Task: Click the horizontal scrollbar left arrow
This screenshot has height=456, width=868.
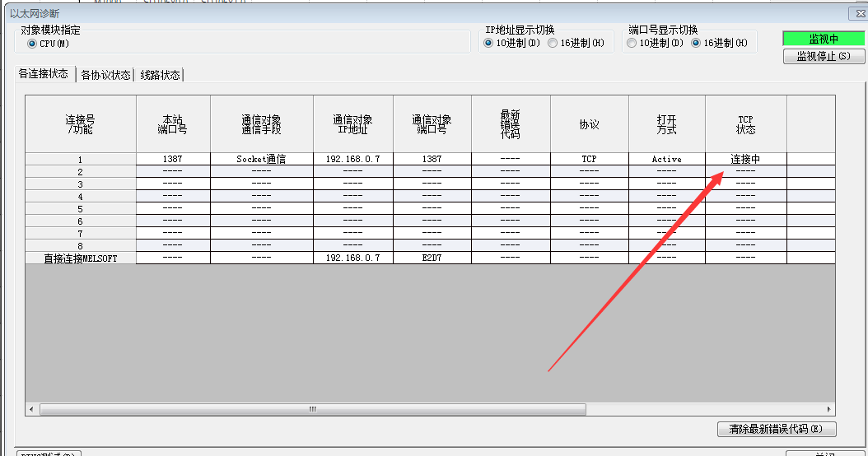Action: click(32, 409)
